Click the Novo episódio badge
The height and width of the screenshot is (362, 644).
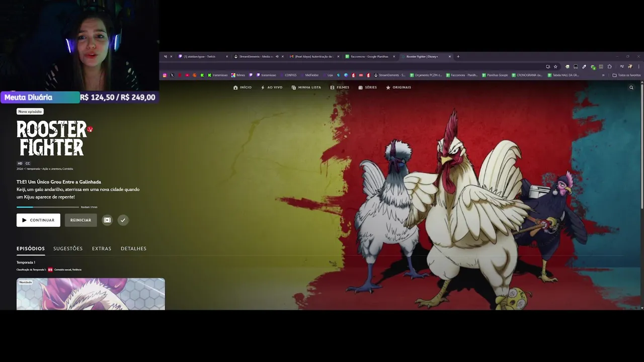pos(30,112)
